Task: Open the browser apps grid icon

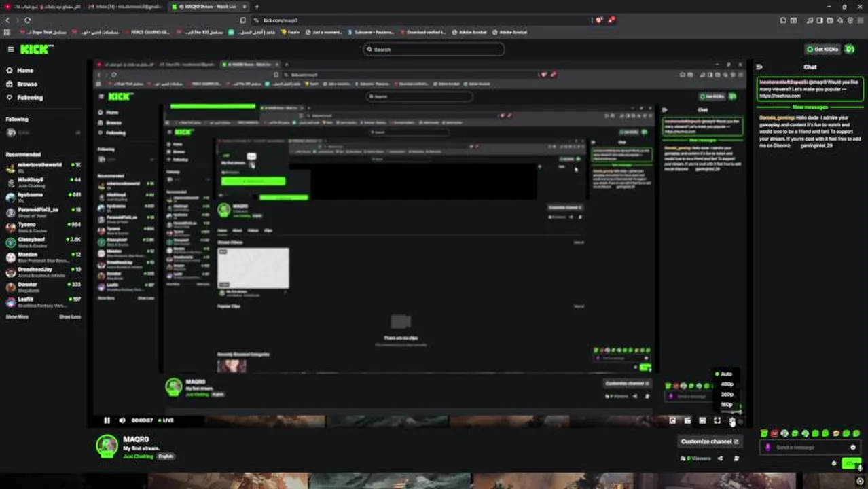Action: point(8,32)
